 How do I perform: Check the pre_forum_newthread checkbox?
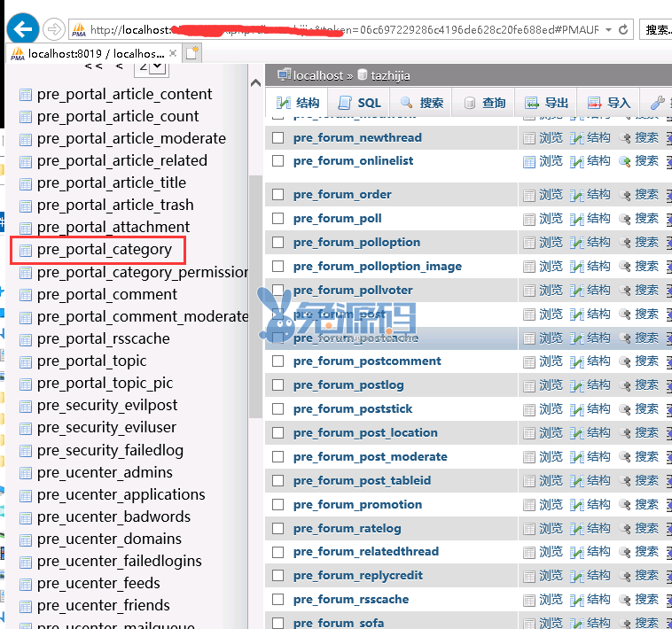tap(277, 137)
